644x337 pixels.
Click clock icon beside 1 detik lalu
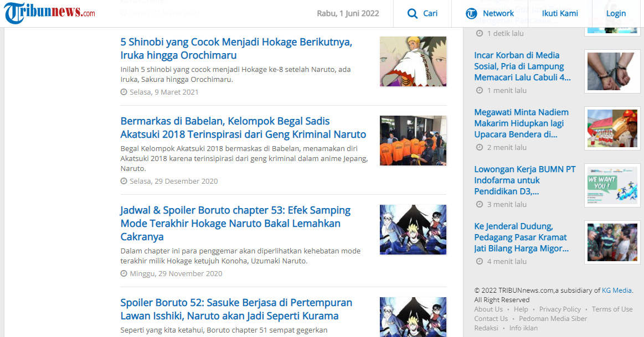480,33
